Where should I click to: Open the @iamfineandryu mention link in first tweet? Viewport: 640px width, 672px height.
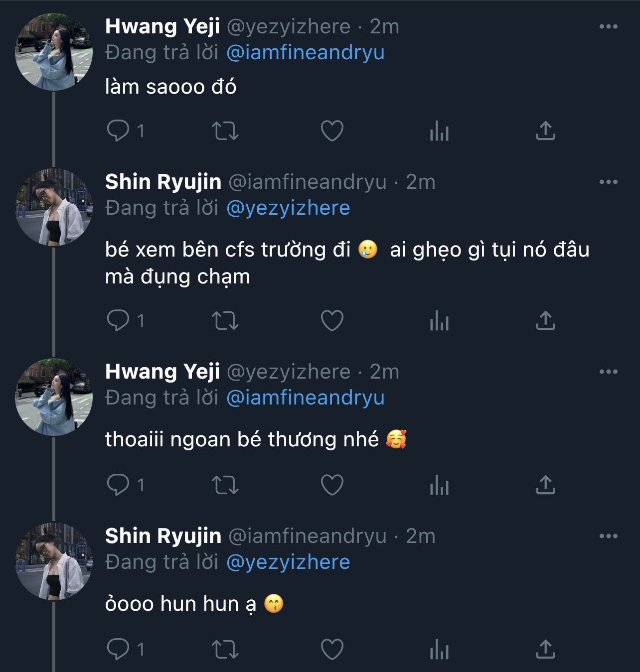pos(305,53)
